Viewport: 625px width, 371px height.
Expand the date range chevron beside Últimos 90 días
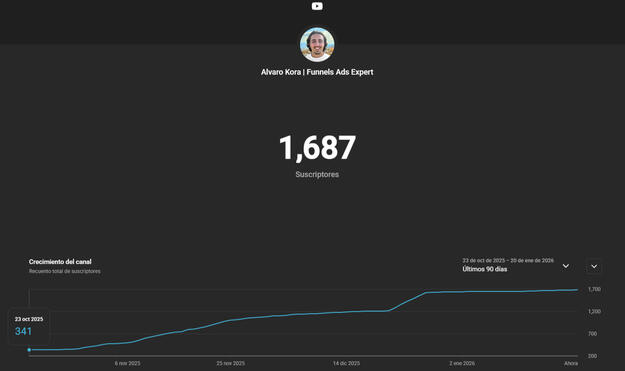tap(566, 266)
